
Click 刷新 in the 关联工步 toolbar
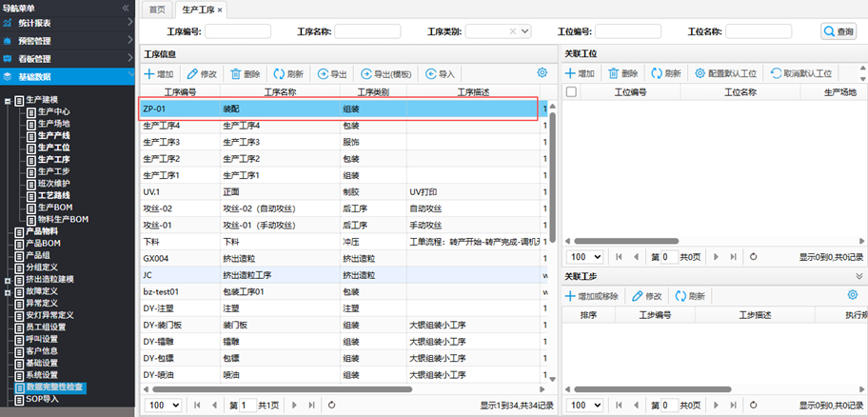690,296
